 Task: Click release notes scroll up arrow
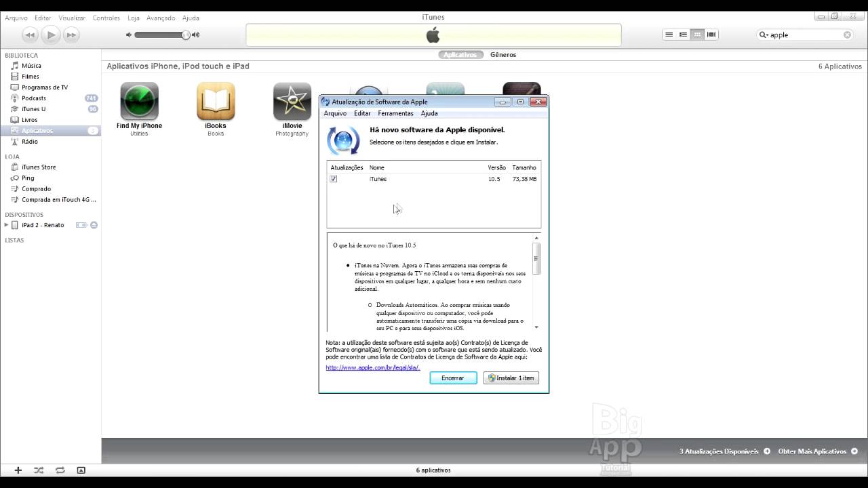pyautogui.click(x=536, y=238)
